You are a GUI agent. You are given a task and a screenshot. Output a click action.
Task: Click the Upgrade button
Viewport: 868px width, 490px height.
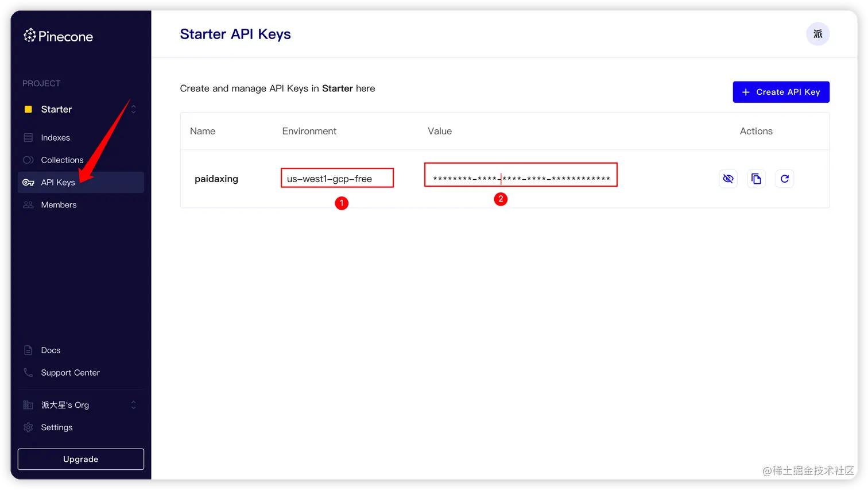81,460
